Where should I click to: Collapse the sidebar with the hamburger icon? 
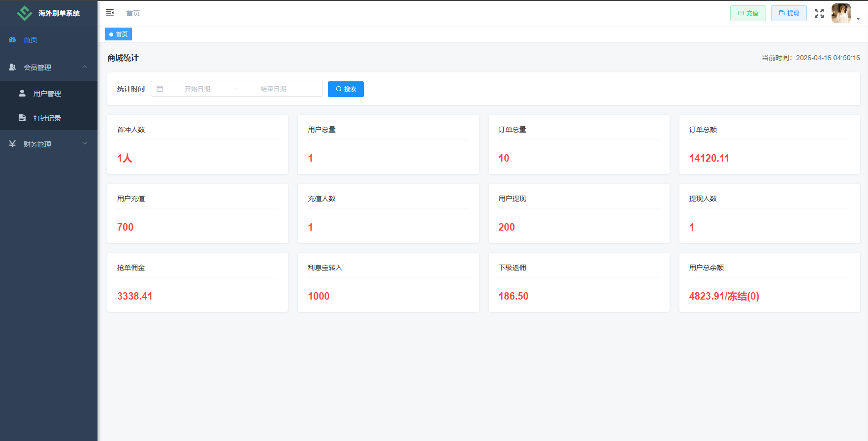[110, 13]
